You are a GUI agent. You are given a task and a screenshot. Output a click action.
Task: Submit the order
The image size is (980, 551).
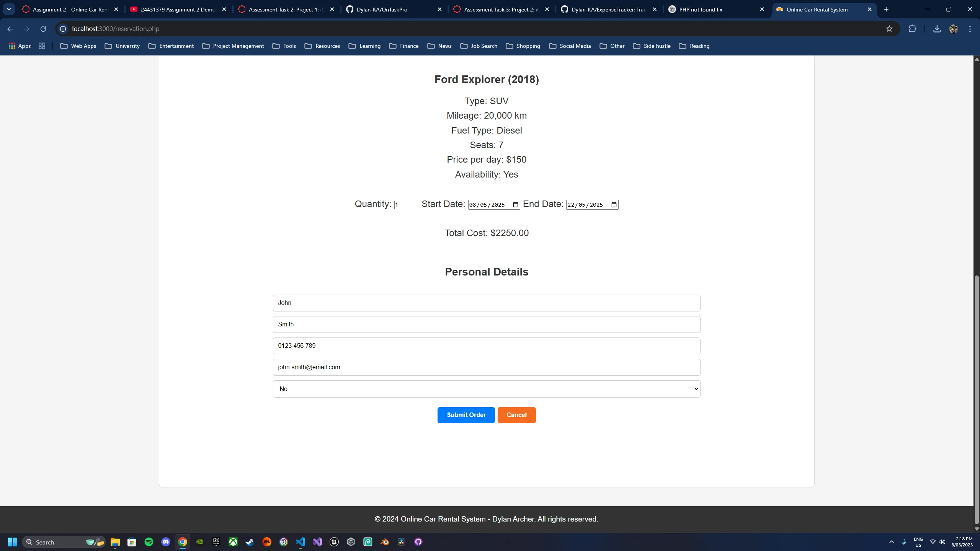[x=466, y=415]
